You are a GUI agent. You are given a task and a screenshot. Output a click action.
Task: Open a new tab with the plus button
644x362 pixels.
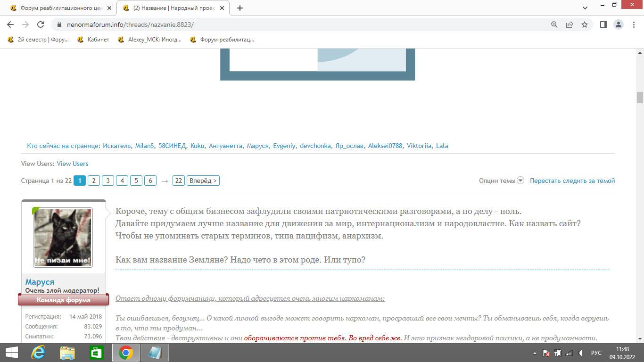[240, 8]
